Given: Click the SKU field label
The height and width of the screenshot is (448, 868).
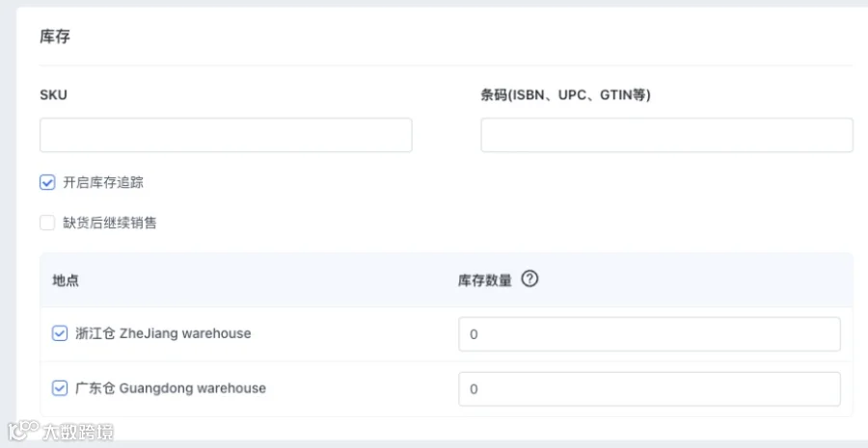Looking at the screenshot, I should click(54, 95).
